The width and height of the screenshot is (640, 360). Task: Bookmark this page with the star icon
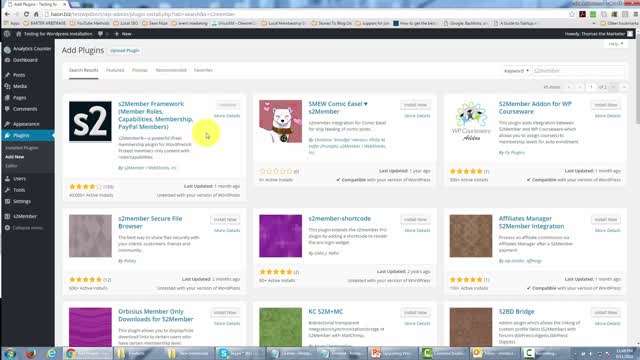click(572, 14)
